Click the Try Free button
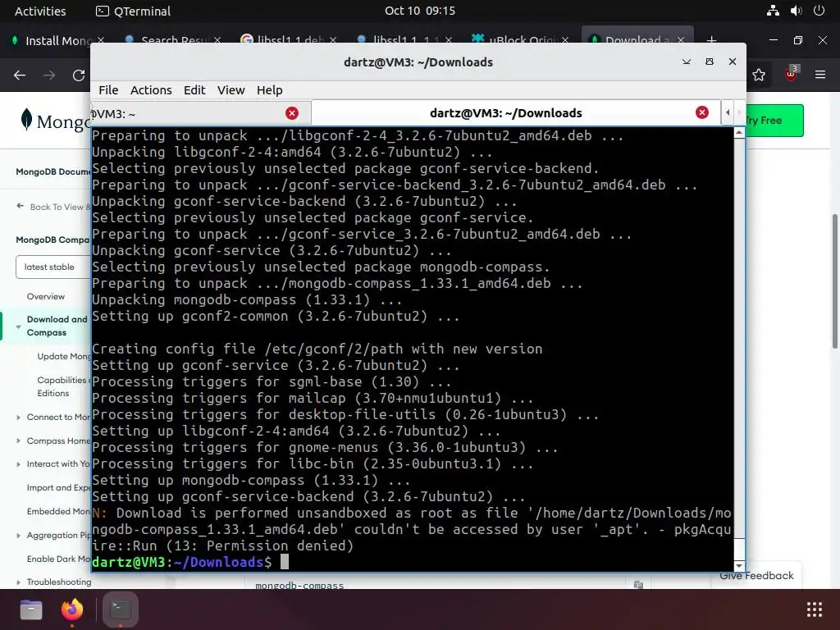The image size is (840, 630). (x=774, y=121)
